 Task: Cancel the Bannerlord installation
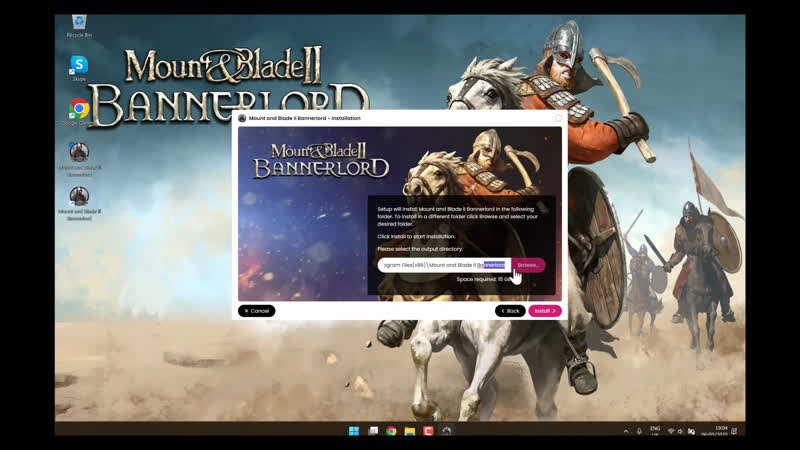(x=257, y=311)
